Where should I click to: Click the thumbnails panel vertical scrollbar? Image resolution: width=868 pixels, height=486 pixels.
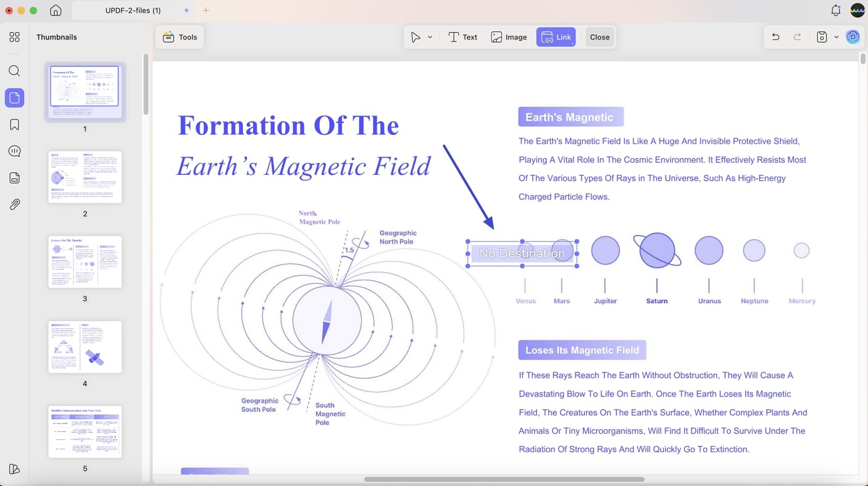pos(146,84)
